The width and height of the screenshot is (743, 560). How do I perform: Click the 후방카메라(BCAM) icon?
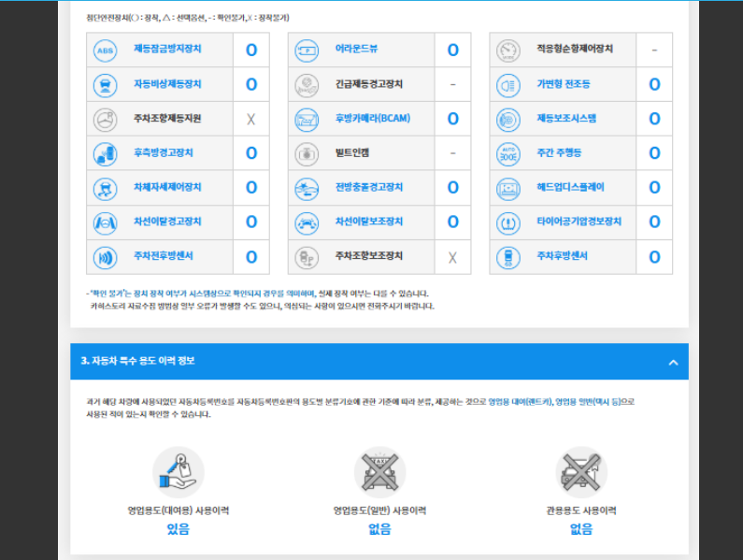coord(307,120)
